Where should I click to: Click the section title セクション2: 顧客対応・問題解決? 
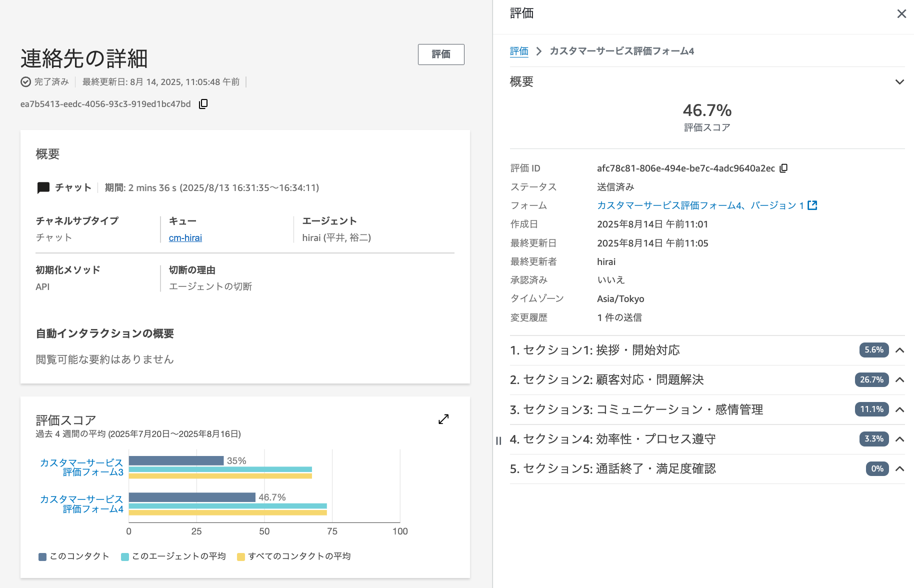pyautogui.click(x=607, y=379)
